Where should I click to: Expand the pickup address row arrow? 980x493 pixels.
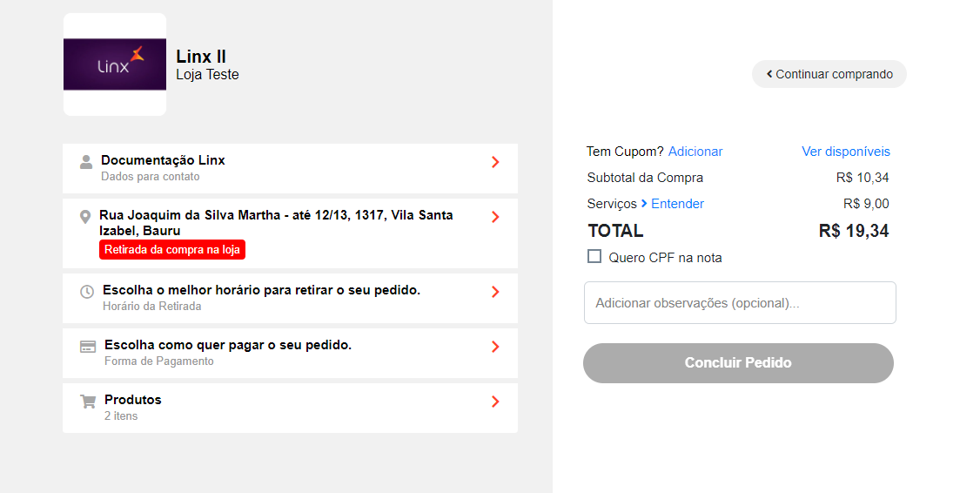[495, 217]
